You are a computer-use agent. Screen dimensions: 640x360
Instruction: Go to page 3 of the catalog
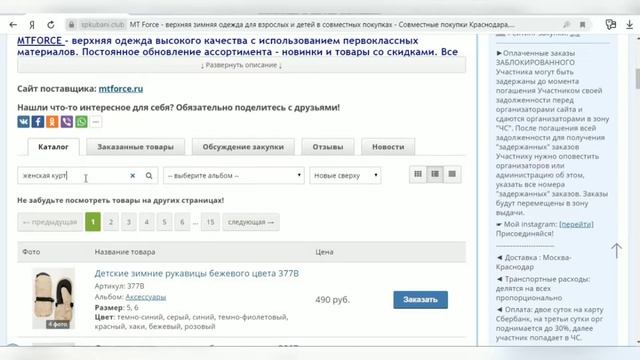[x=129, y=222]
